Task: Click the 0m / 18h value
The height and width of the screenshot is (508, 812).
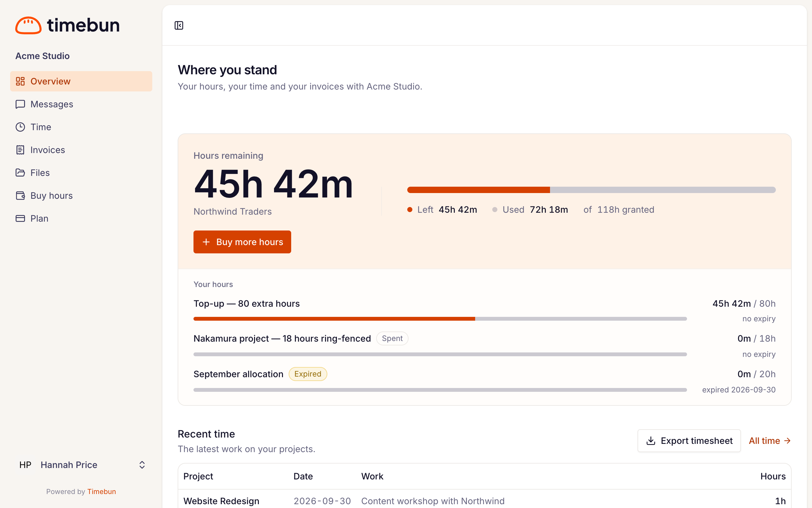Action: point(756,338)
